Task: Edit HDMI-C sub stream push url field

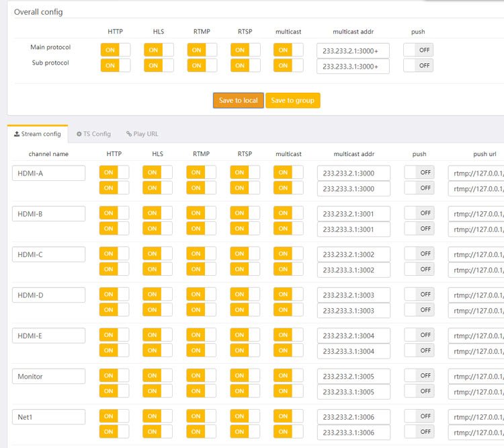Action: click(x=476, y=270)
